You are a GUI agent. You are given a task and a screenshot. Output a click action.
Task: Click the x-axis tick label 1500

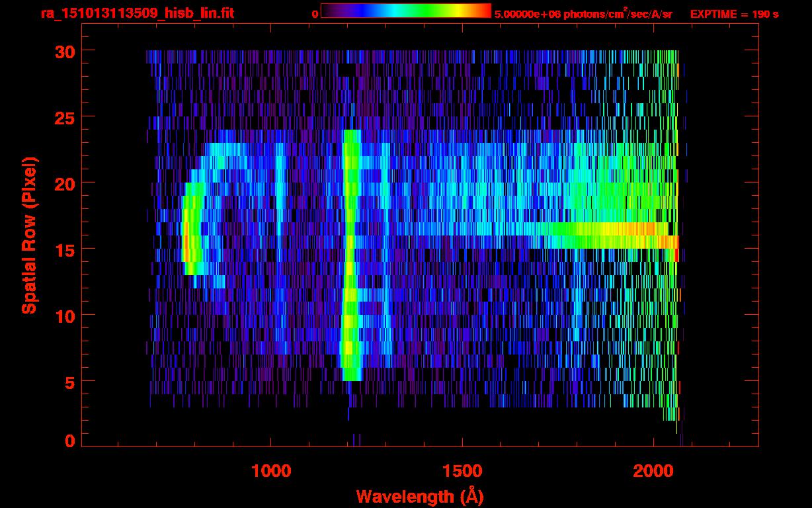pyautogui.click(x=462, y=471)
